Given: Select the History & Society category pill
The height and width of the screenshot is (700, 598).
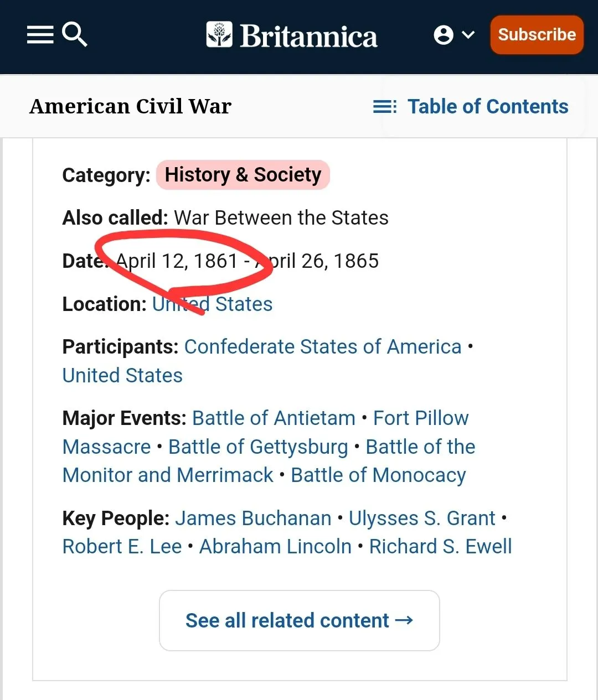Looking at the screenshot, I should click(243, 175).
